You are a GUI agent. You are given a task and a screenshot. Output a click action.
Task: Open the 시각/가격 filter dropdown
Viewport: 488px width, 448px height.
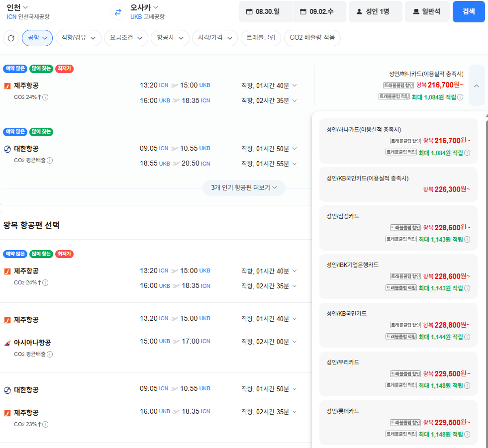(215, 38)
